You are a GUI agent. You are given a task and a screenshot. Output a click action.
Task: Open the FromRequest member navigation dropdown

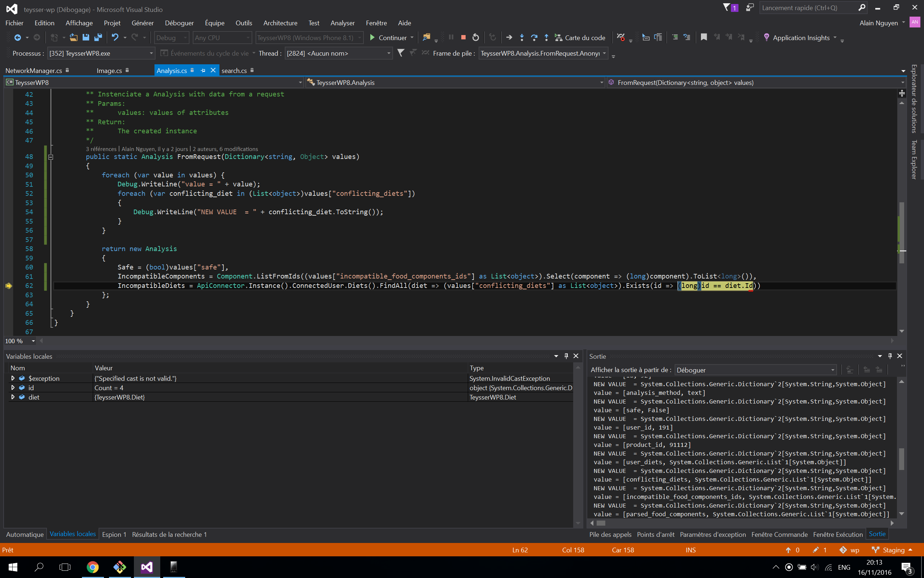pos(757,83)
